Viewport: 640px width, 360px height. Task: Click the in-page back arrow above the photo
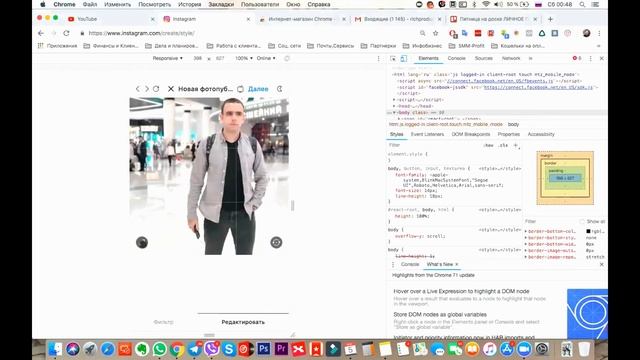point(138,89)
